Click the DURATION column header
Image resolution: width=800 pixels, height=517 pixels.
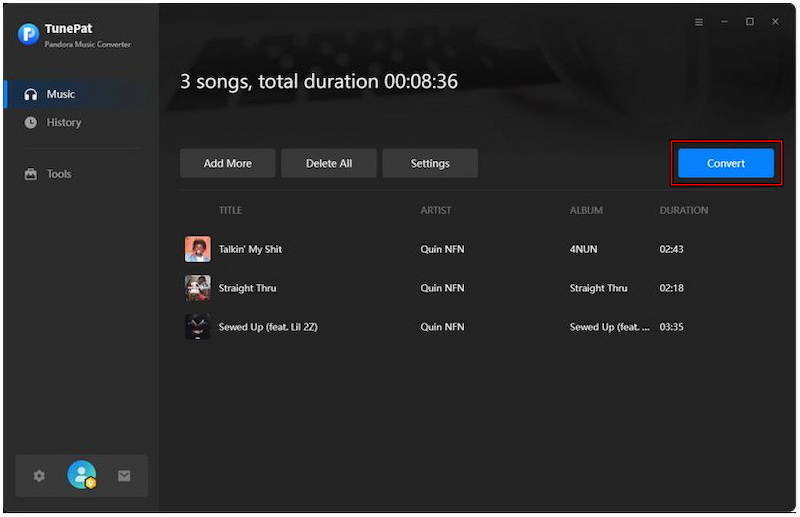(684, 210)
